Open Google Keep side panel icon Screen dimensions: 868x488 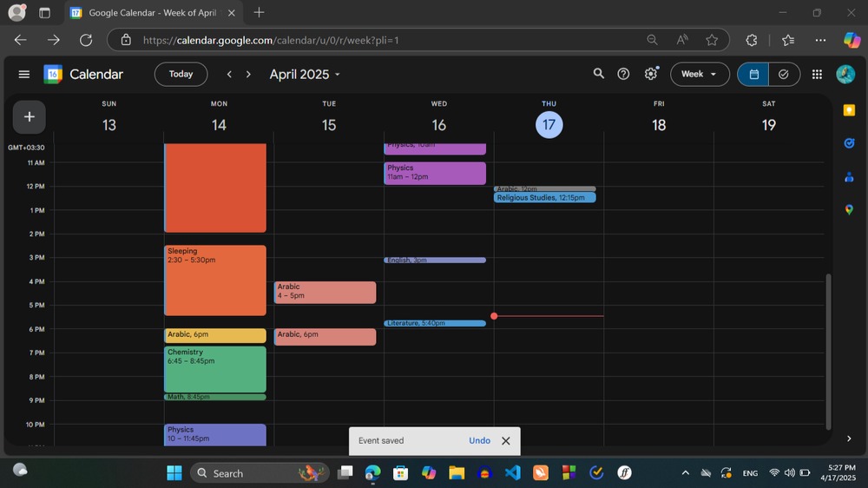pos(849,110)
